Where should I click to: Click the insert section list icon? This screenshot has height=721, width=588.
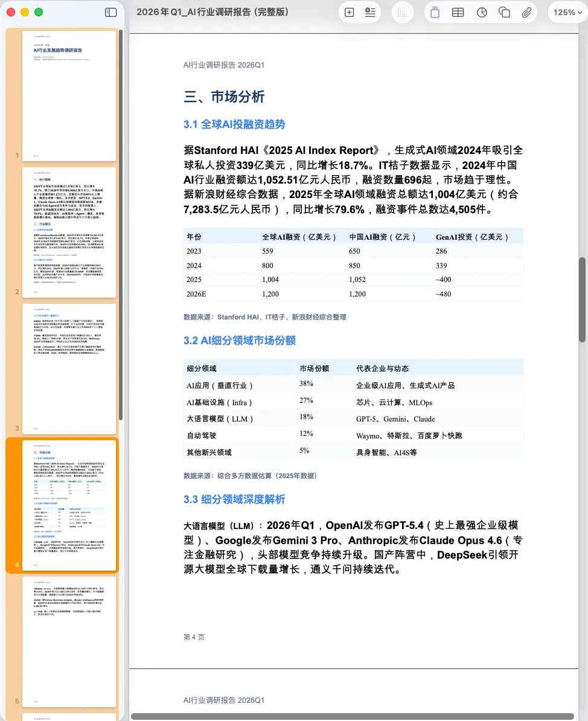(x=370, y=13)
